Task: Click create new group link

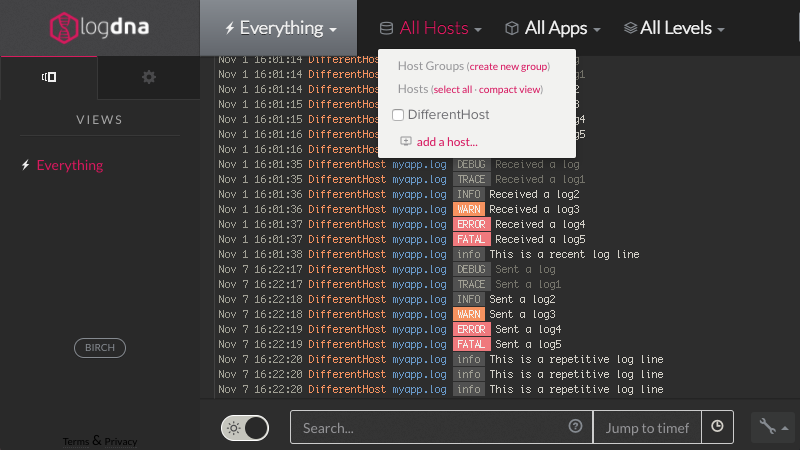Action: [508, 66]
